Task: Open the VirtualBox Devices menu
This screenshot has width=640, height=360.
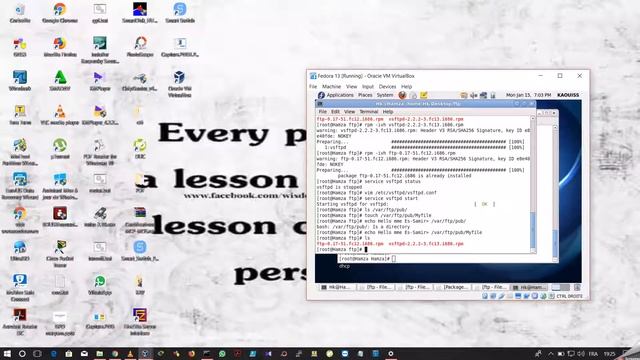Action: coord(387,87)
